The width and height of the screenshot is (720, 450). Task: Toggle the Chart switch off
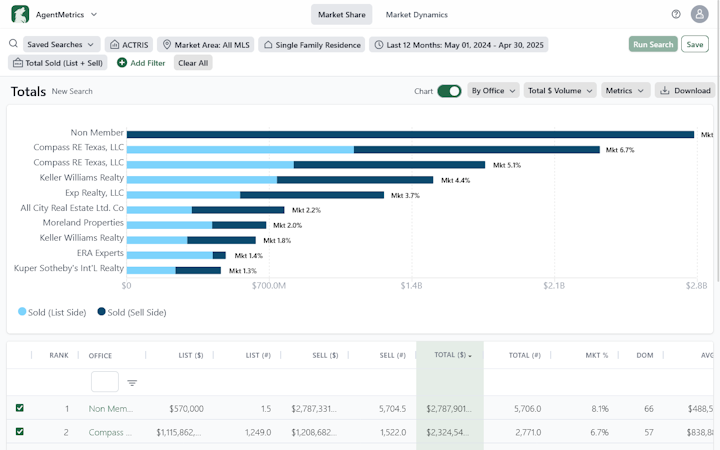(449, 91)
